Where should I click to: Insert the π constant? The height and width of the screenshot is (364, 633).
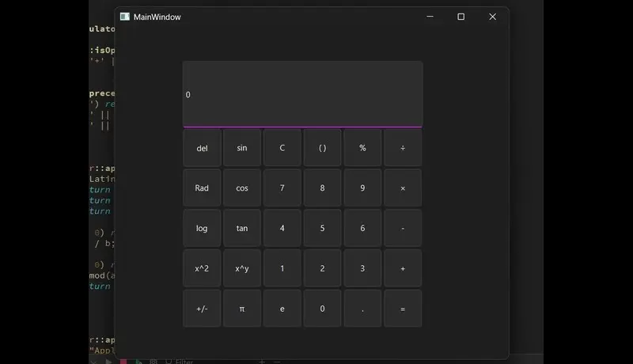click(242, 309)
